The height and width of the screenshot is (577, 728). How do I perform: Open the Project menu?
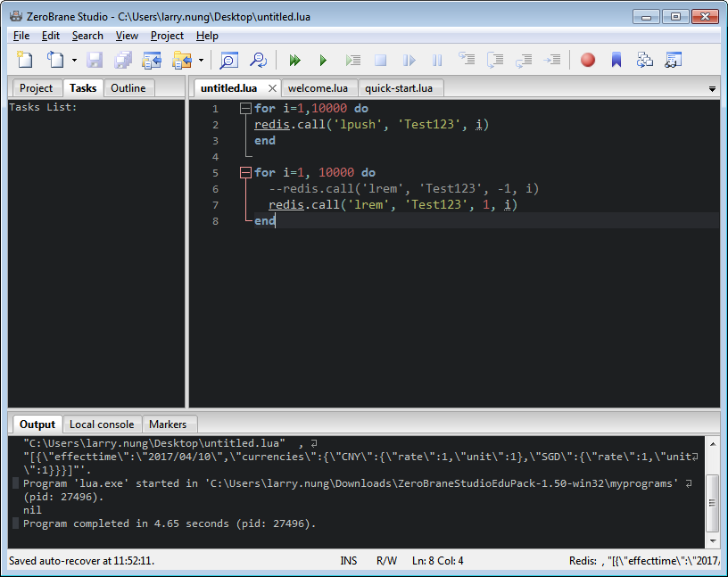[x=167, y=36]
